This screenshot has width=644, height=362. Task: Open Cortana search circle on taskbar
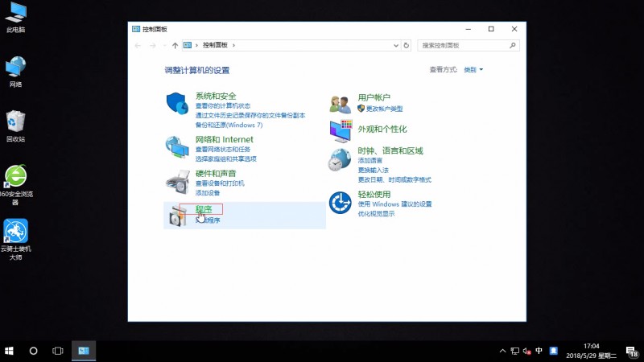coord(33,351)
